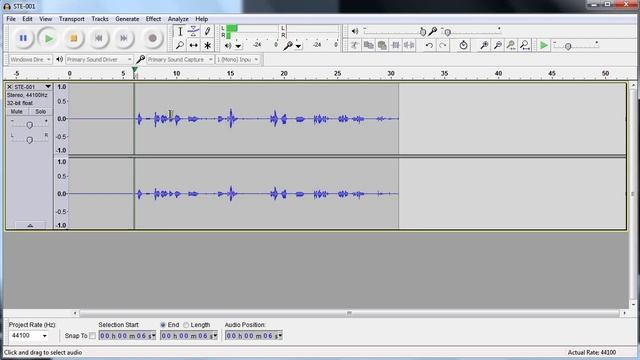This screenshot has height=360, width=640.
Task: Click the Zoom In icon
Action: (x=484, y=45)
